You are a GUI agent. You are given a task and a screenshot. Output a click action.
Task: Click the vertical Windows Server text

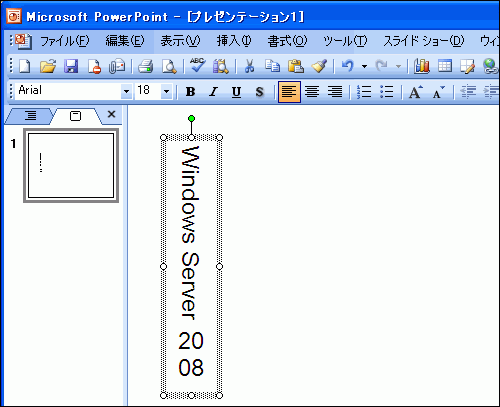pos(190,233)
